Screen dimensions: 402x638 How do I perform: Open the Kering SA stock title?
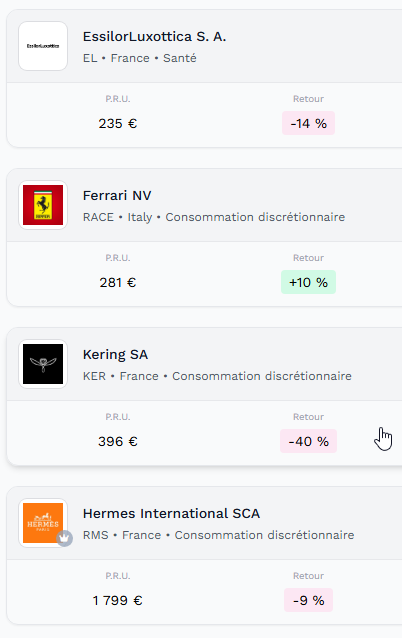(115, 355)
